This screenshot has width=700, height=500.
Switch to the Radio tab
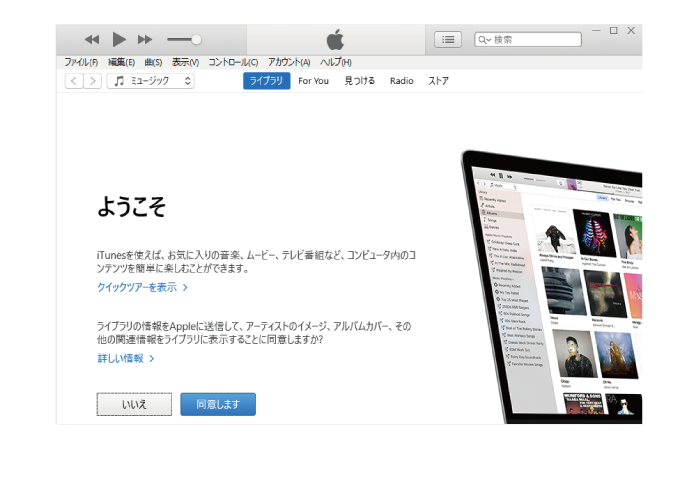click(401, 81)
